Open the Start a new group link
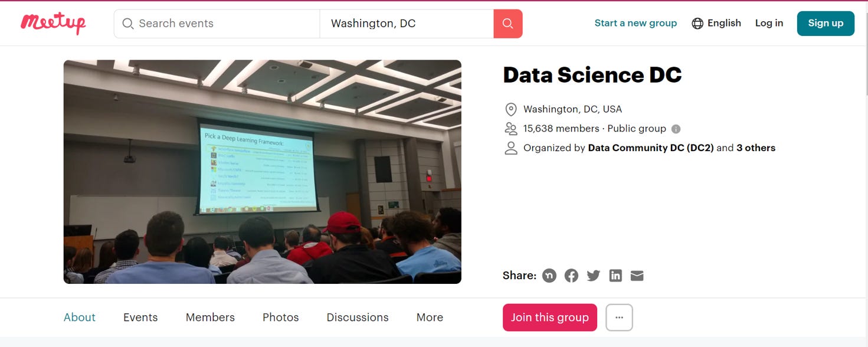The width and height of the screenshot is (868, 347). tap(636, 23)
